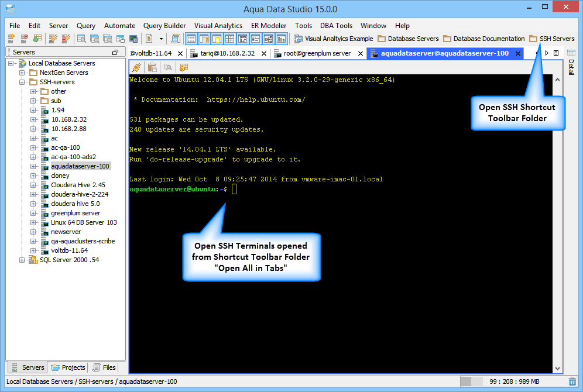
Task: Click terminal scrollbar down arrow
Action: click(x=557, y=368)
